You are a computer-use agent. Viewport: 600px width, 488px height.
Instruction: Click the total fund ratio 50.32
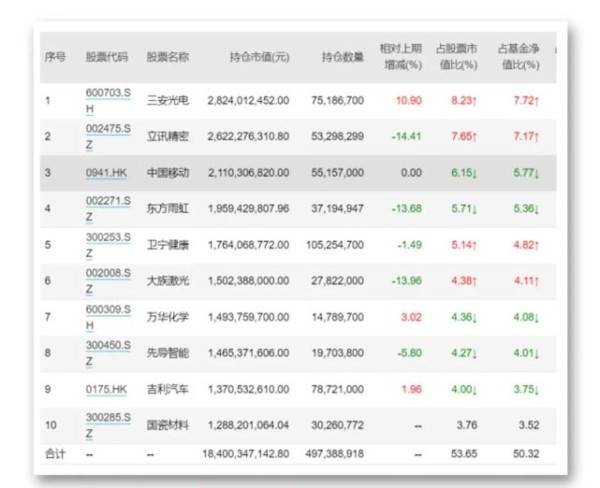click(526, 454)
